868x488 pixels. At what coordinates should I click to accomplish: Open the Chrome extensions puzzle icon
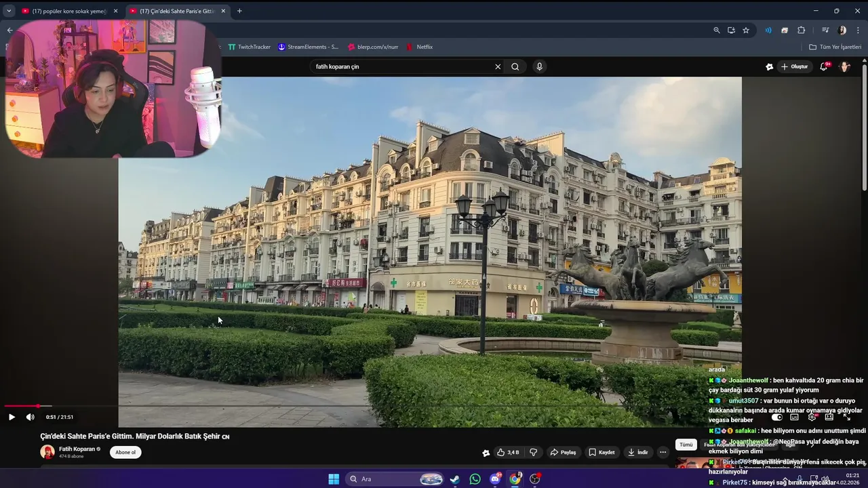pyautogui.click(x=801, y=30)
